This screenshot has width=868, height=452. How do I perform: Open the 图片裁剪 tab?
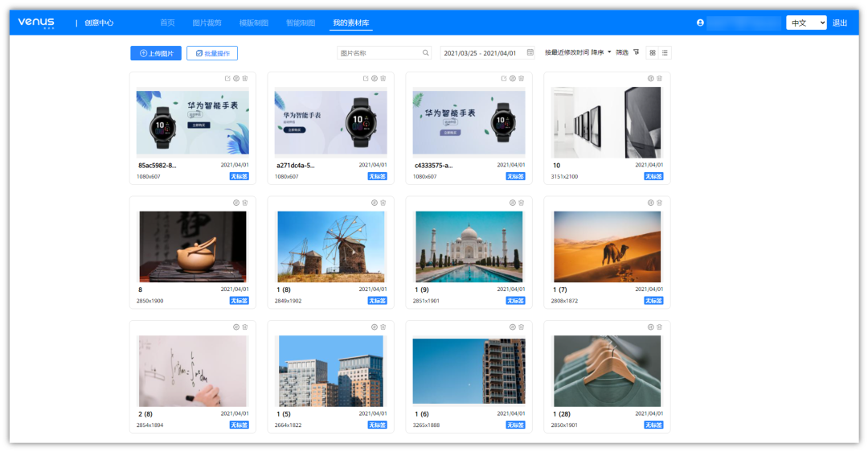tap(207, 23)
